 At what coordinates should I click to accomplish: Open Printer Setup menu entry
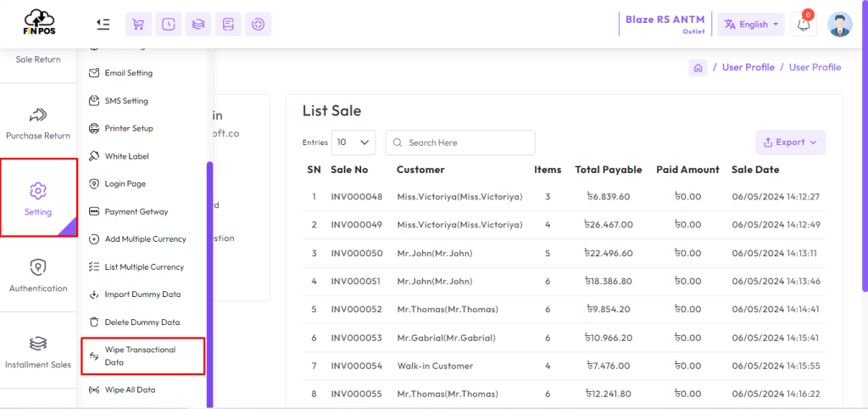[x=129, y=128]
